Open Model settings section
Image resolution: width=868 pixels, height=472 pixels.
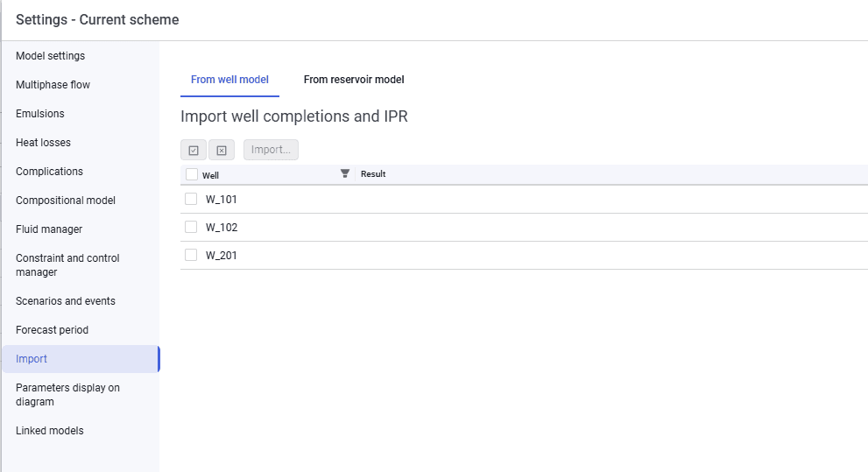click(x=51, y=56)
